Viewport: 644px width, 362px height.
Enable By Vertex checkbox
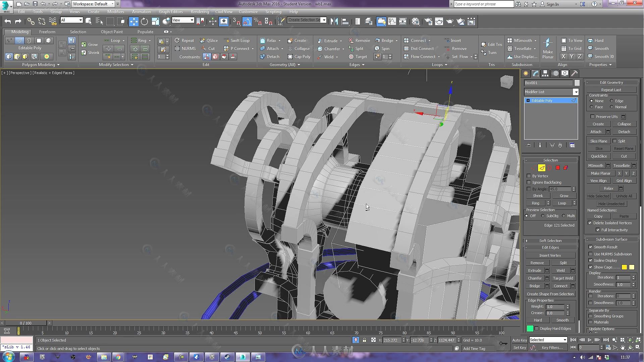point(529,176)
